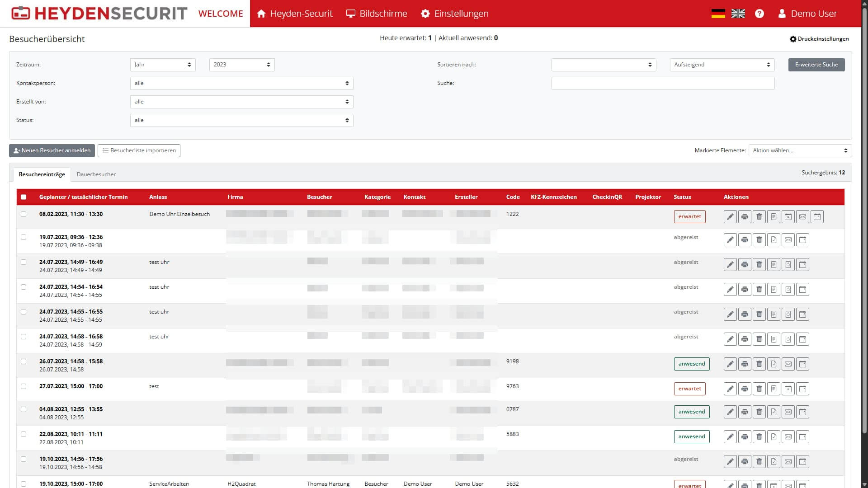Switch to the Dauerbesucher tab
This screenshot has width=868, height=488.
(96, 174)
